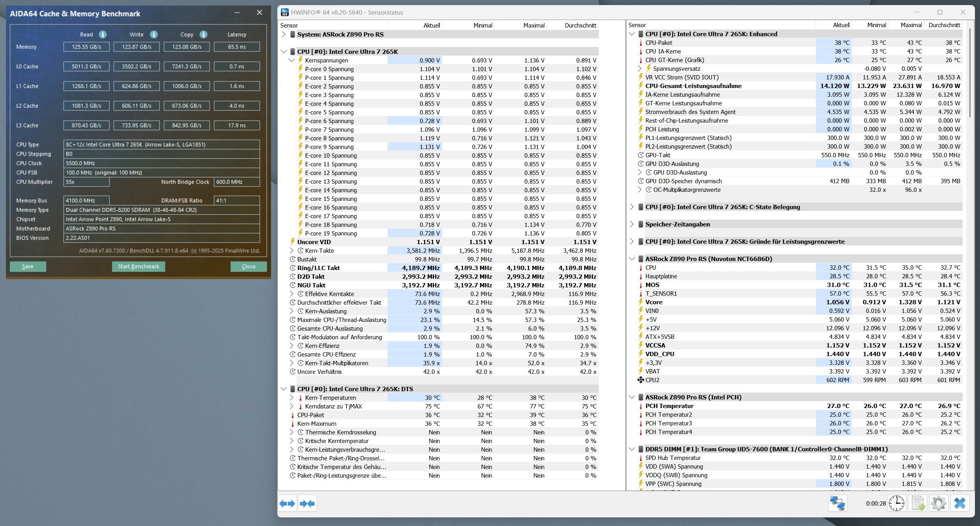Click the Maximal column header in right pane
Viewport: 980px width, 526px height.
point(911,25)
